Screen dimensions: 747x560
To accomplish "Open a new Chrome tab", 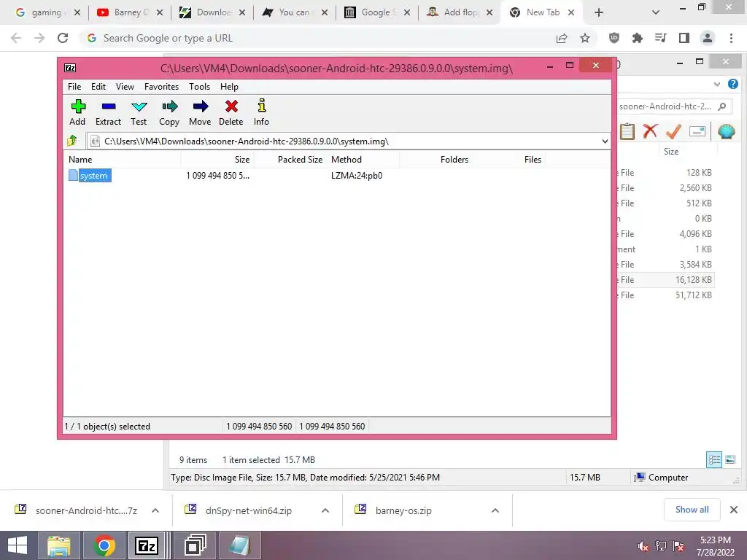I will (x=599, y=12).
